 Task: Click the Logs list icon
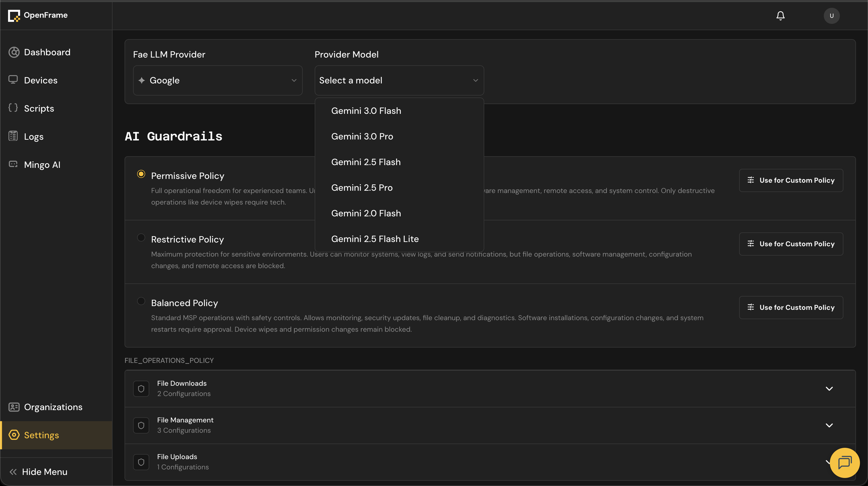coord(13,136)
